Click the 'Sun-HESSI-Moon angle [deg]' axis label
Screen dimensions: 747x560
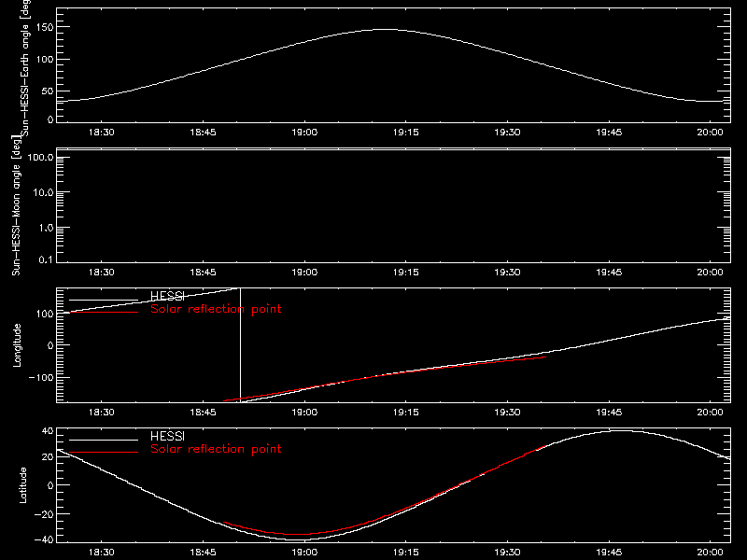[16, 205]
